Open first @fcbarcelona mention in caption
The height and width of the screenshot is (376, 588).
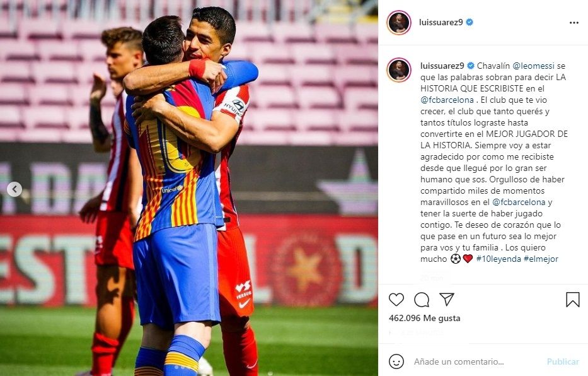pos(447,100)
